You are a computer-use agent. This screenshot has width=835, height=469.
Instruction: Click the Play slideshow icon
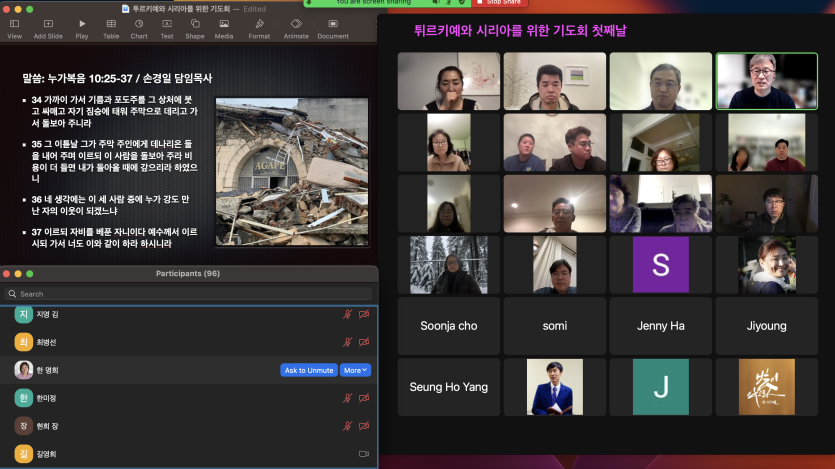point(81,24)
